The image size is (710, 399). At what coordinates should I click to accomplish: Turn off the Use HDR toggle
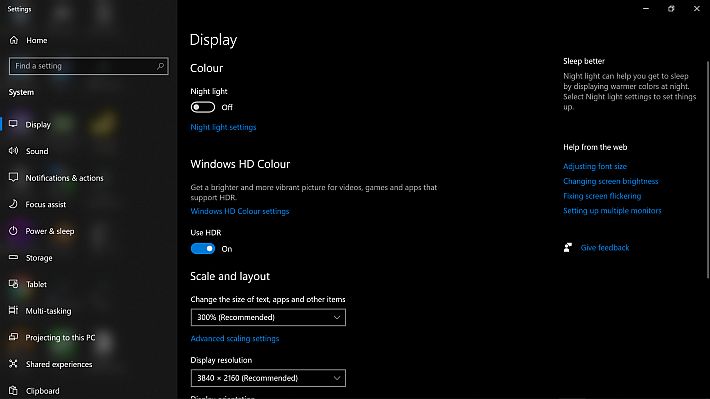(203, 249)
